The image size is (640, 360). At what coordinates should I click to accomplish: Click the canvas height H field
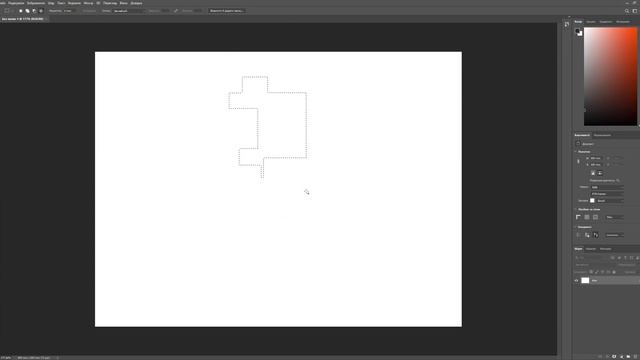click(596, 164)
